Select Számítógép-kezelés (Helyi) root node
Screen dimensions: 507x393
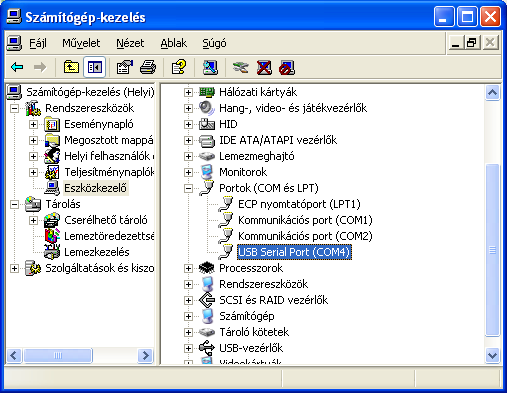(x=90, y=92)
